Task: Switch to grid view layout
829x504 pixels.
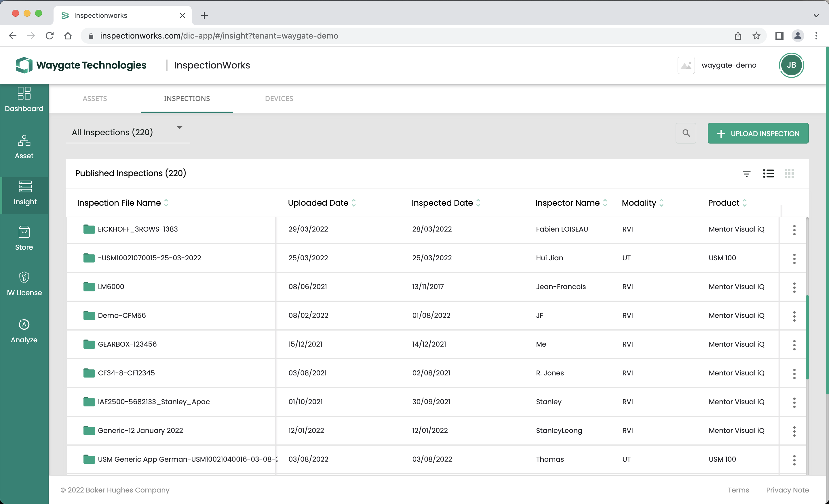Action: 789,173
